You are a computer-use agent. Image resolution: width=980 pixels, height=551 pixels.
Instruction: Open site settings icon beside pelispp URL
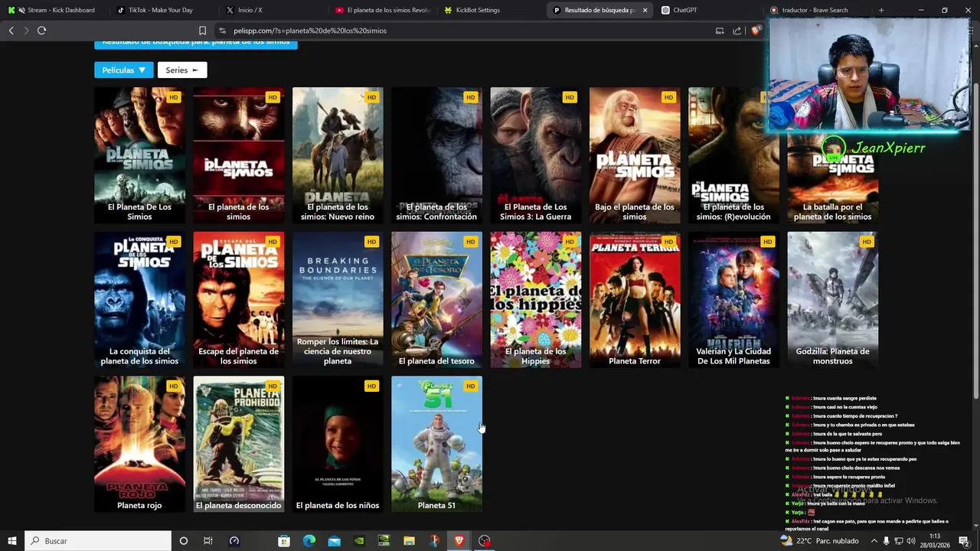tap(222, 31)
